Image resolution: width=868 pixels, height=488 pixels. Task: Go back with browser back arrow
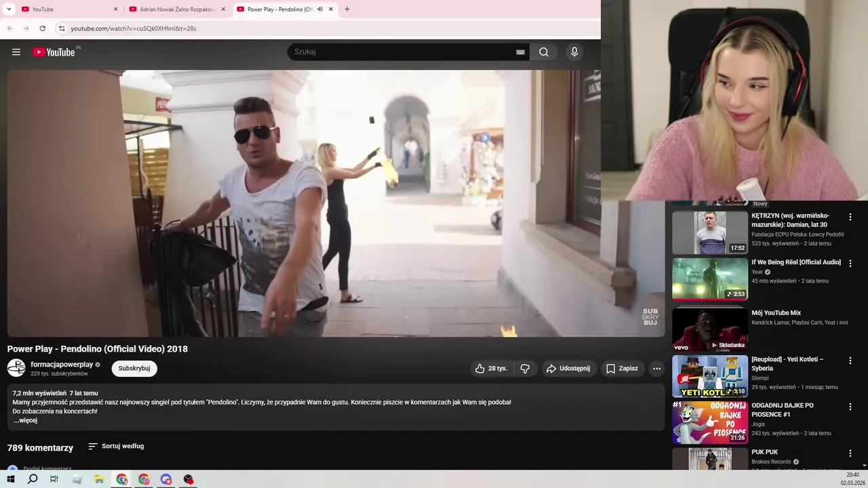(10, 28)
